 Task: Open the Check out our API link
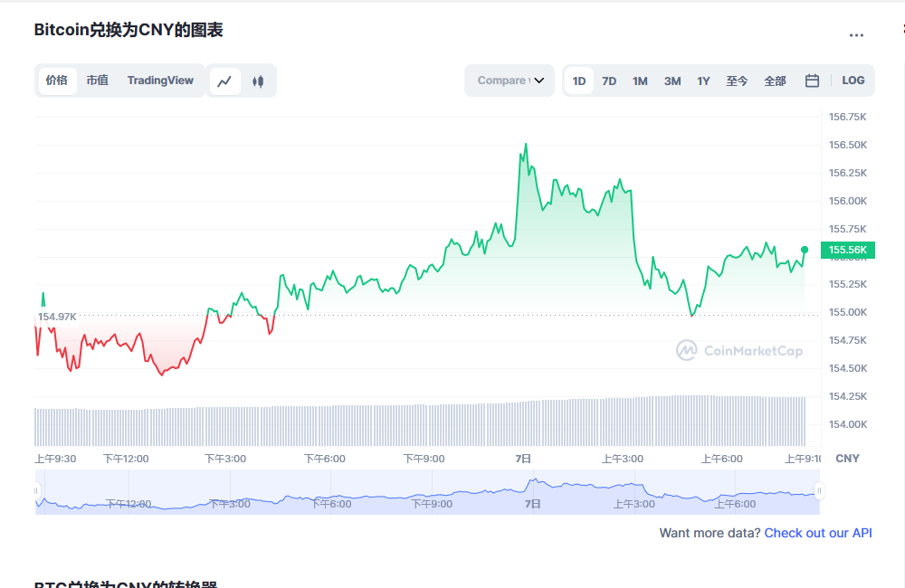[818, 533]
